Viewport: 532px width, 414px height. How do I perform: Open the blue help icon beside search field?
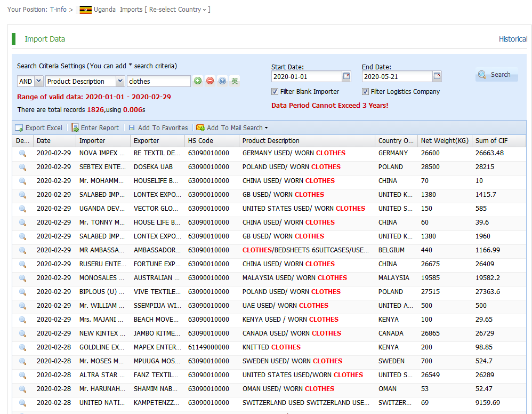(222, 81)
